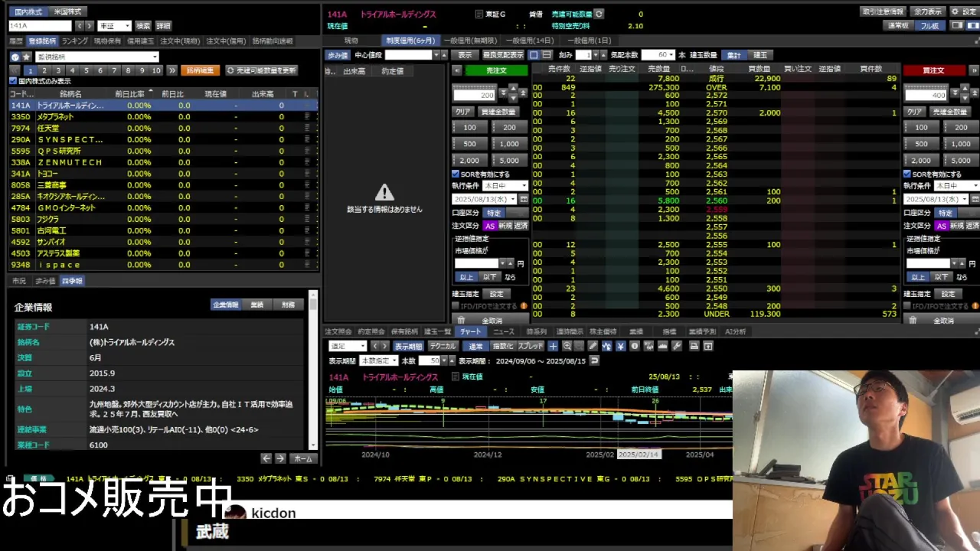
Task: Click the split-pane board layout icon
Action: pos(547,55)
